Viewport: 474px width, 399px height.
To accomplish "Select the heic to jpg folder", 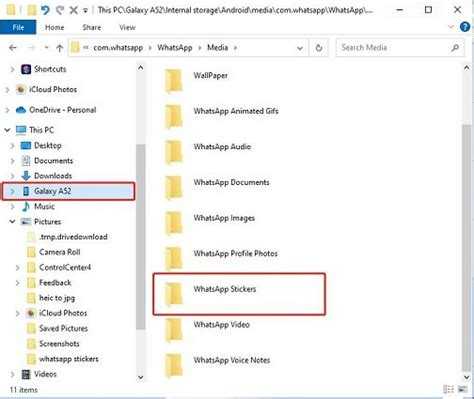I will tap(57, 298).
